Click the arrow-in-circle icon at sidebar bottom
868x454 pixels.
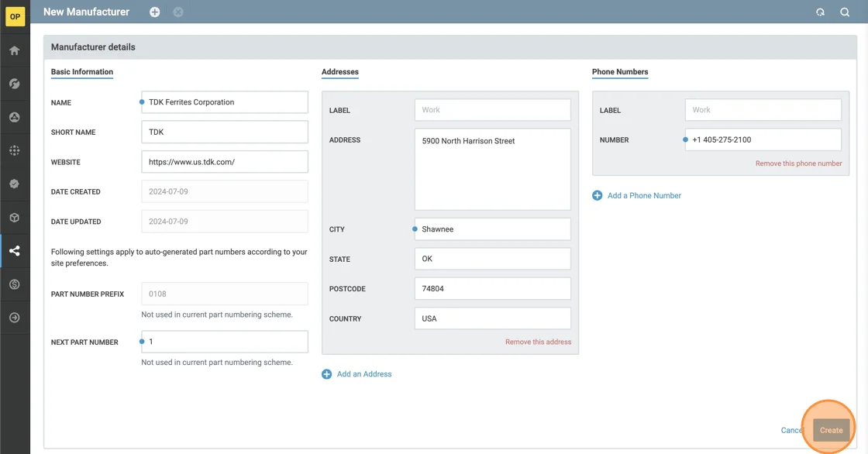(15, 318)
